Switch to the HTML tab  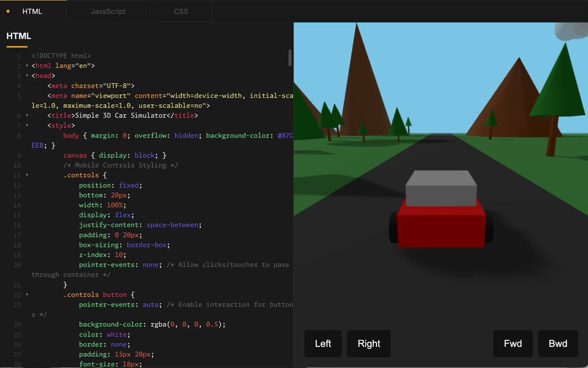click(33, 11)
